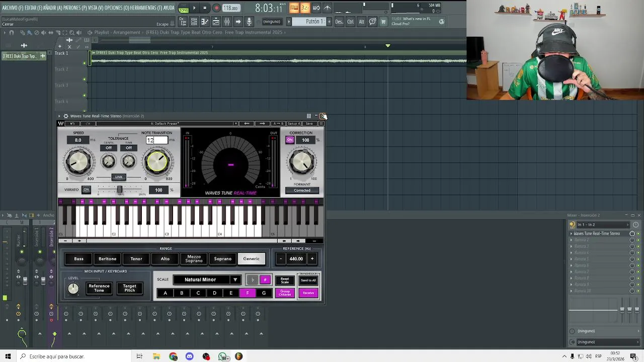Select the Tenor range
This screenshot has height=362, width=644.
136,259
